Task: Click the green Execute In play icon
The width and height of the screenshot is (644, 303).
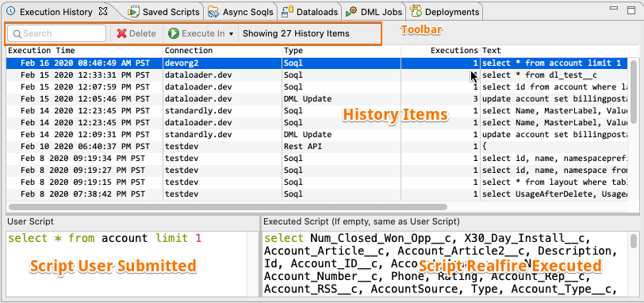Action: [174, 33]
